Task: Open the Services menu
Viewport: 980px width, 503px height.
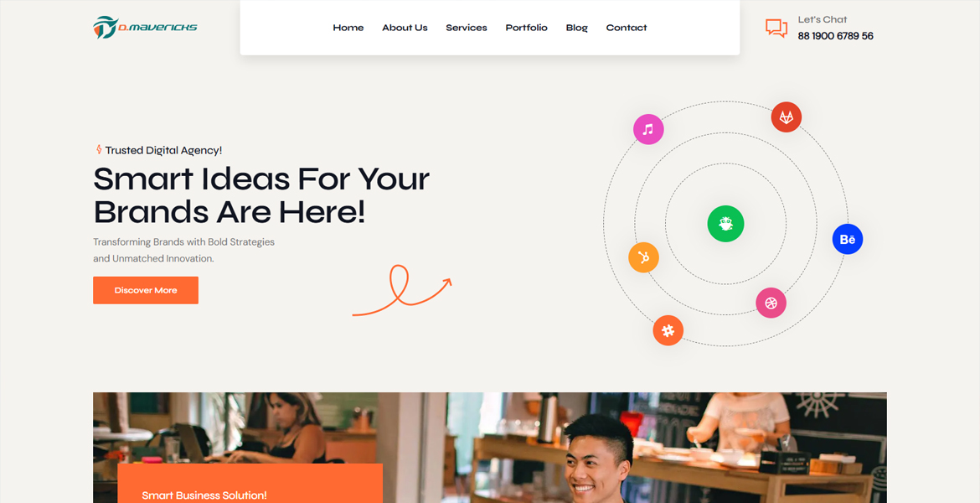Action: click(x=467, y=28)
